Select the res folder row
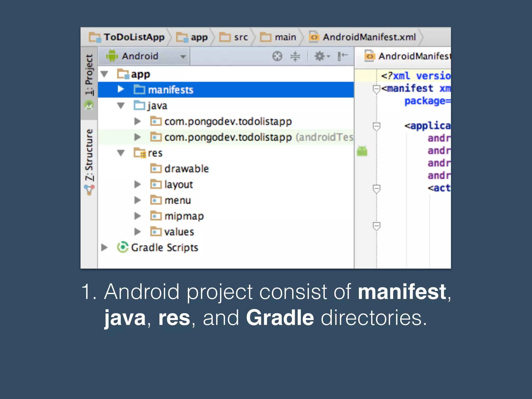This screenshot has height=399, width=532. click(226, 153)
